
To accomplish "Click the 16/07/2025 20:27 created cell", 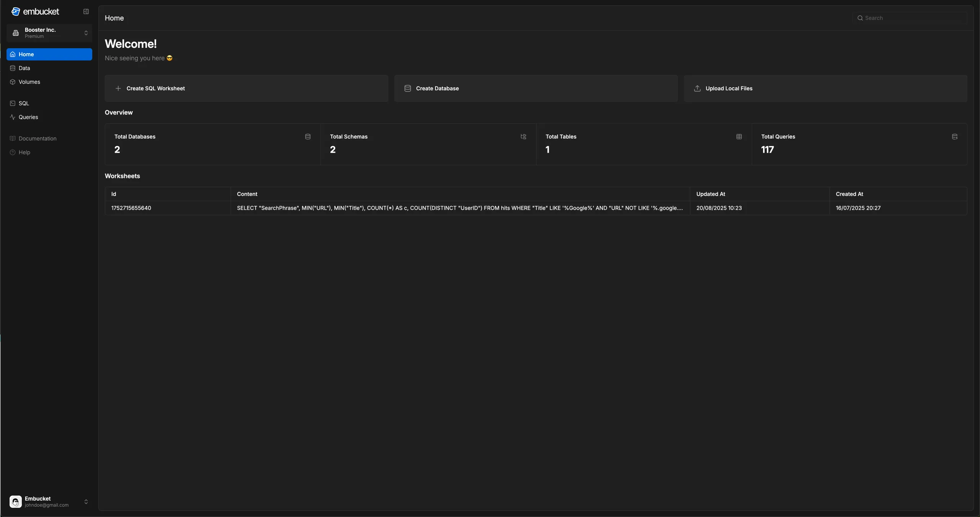I will tap(898, 208).
